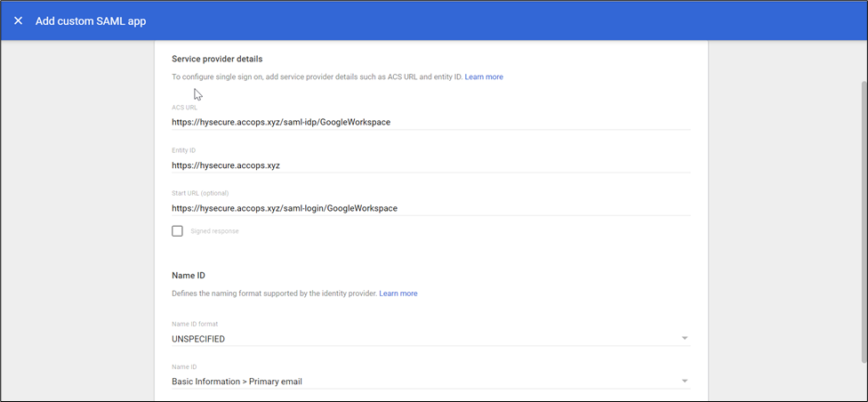Click the small Entity ID field label
868x402 pixels.
click(183, 150)
